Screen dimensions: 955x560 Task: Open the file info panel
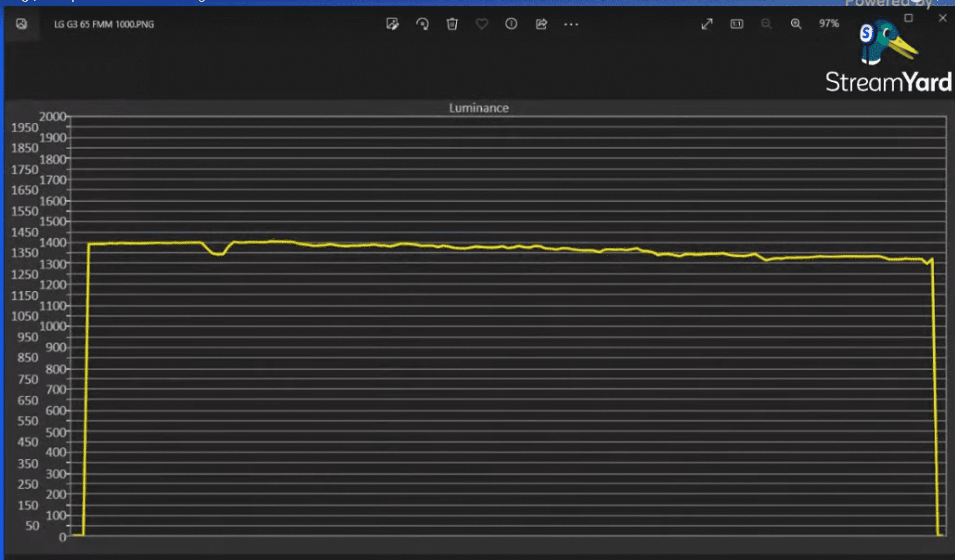(x=511, y=24)
